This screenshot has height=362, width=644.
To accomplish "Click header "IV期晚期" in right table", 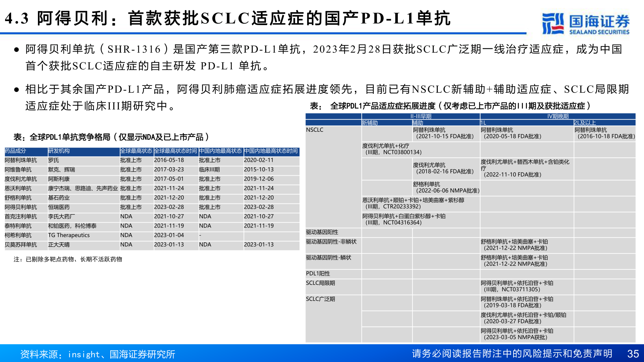I will click(x=558, y=116).
